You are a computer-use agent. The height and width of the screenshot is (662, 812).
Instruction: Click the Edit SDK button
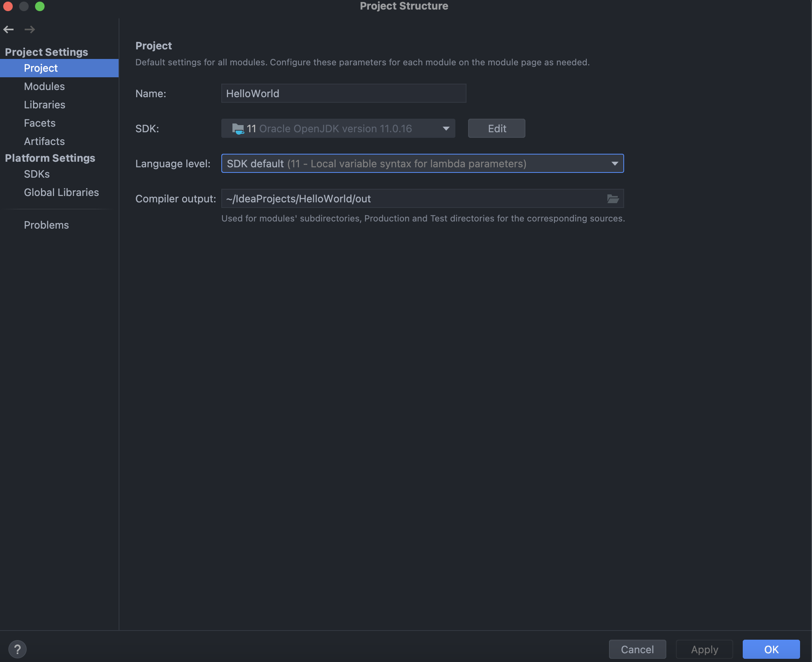(x=497, y=128)
